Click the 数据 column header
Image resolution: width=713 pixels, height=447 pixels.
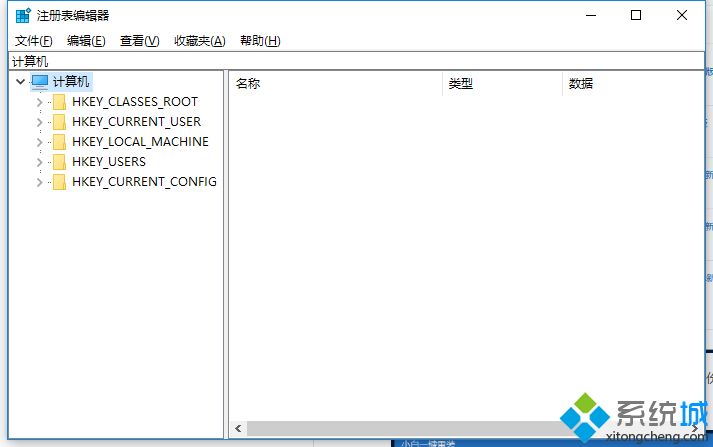[633, 84]
